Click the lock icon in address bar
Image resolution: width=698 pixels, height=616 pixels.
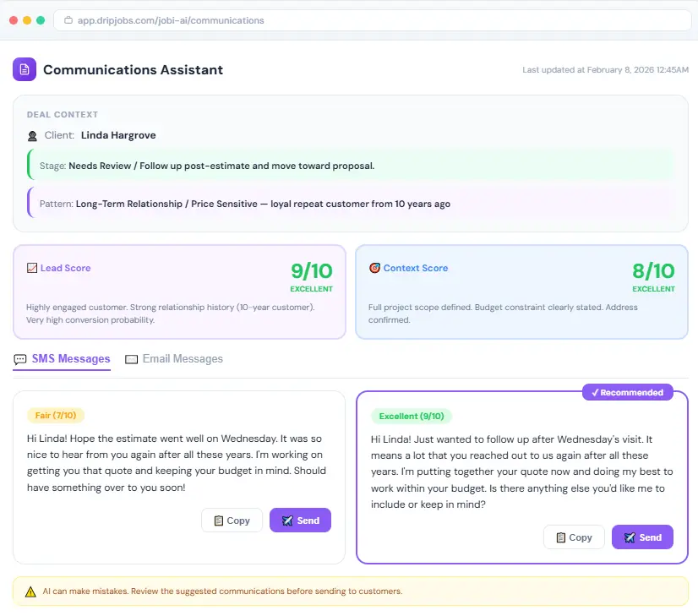coord(68,20)
